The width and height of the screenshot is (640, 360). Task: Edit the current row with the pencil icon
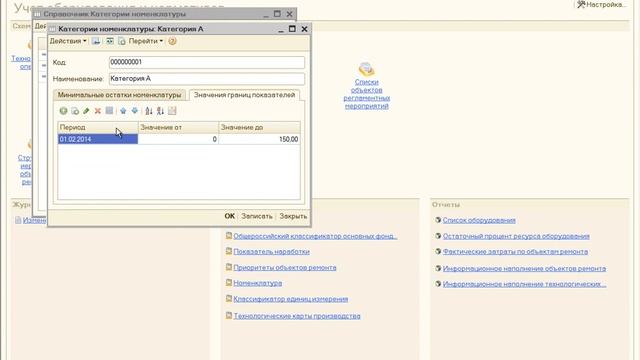coord(86,111)
